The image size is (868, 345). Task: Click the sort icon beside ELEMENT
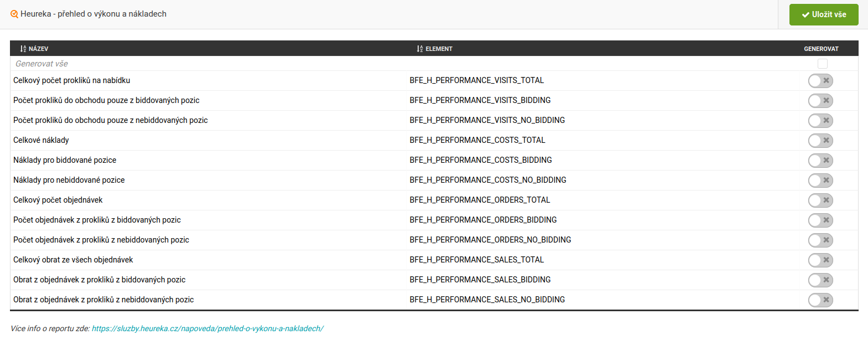click(420, 49)
